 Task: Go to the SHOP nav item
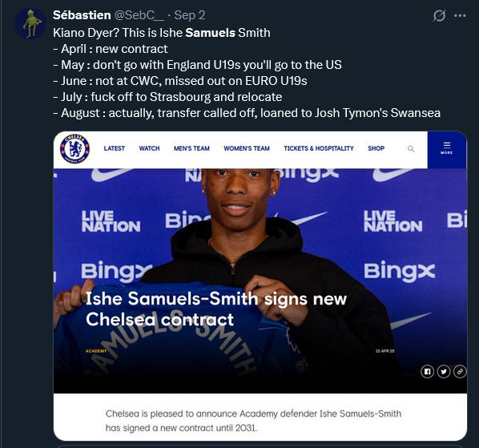coord(376,148)
